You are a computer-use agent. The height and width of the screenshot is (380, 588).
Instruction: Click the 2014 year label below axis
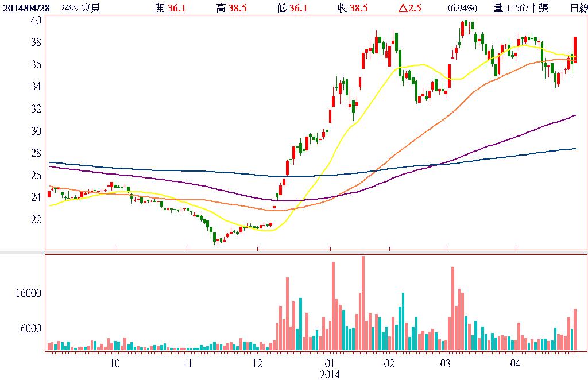point(330,374)
